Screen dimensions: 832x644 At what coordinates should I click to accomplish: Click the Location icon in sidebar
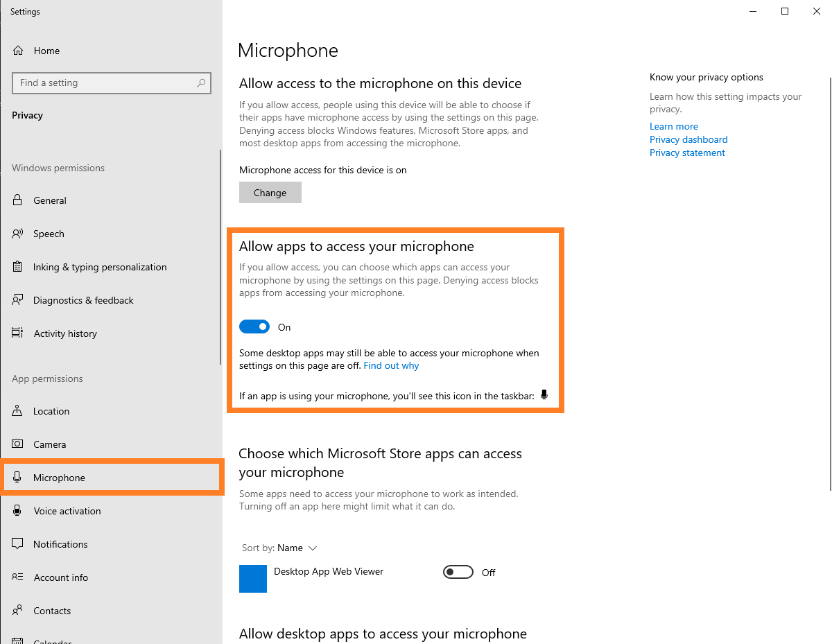point(18,411)
